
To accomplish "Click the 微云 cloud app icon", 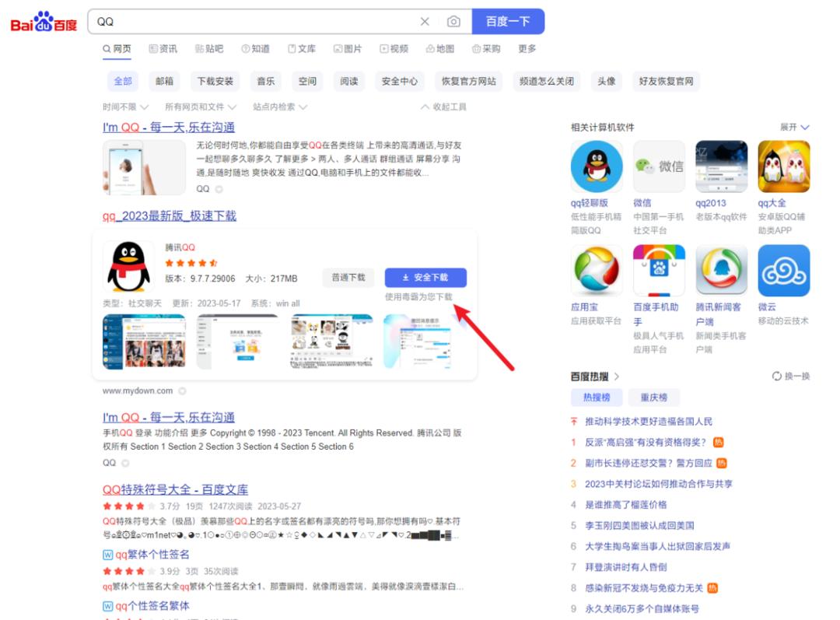I will 784,271.
